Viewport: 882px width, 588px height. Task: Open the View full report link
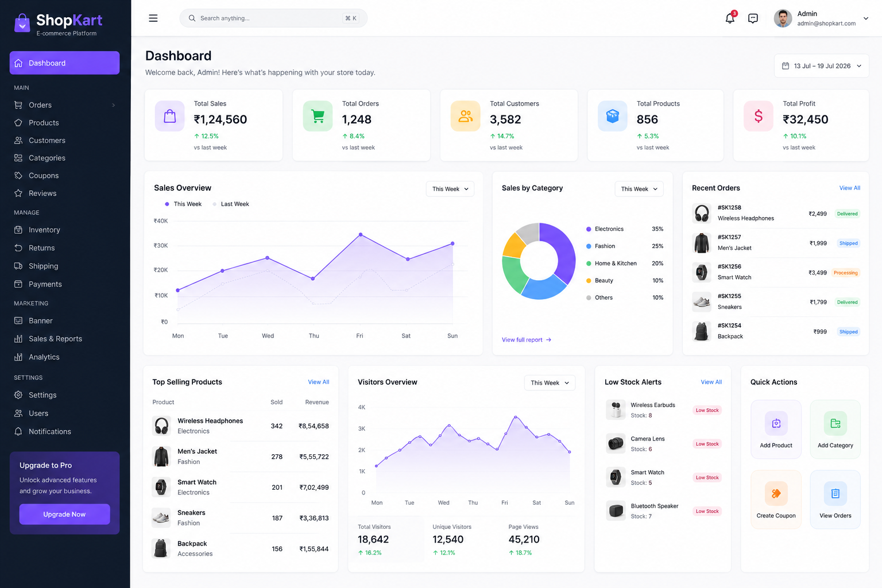pos(527,340)
